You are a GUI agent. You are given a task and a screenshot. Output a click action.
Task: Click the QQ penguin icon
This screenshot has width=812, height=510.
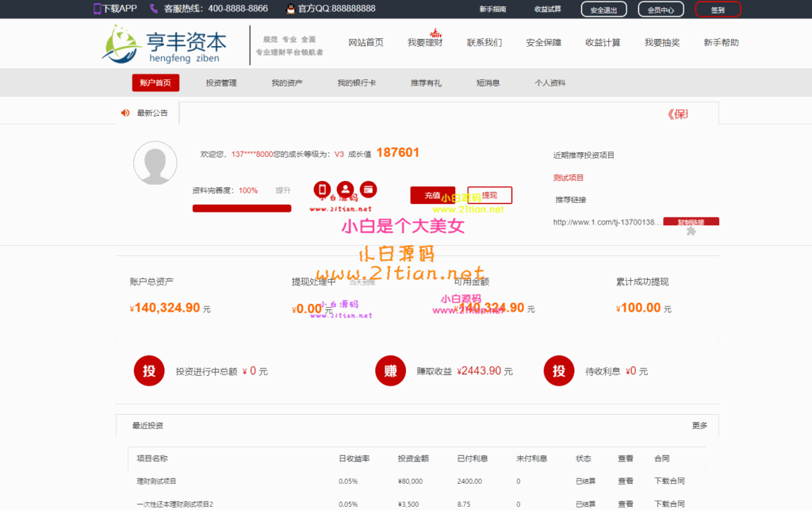pyautogui.click(x=290, y=8)
